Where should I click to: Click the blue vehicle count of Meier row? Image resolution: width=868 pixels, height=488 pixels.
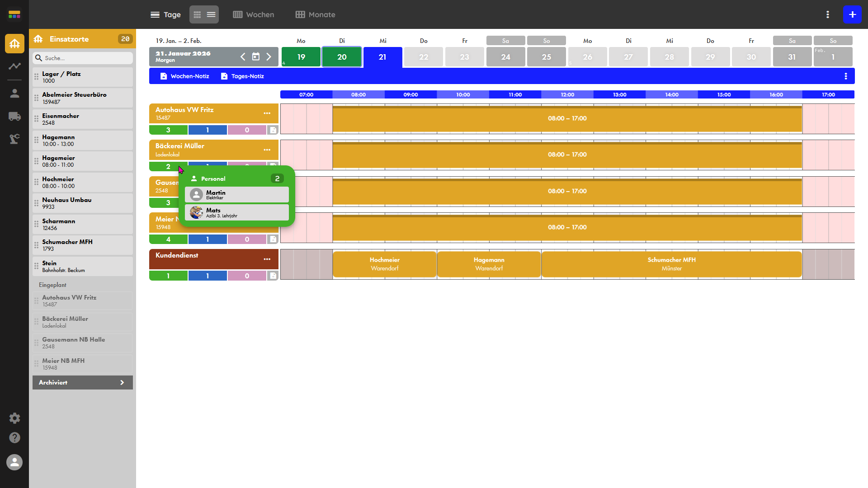point(208,239)
